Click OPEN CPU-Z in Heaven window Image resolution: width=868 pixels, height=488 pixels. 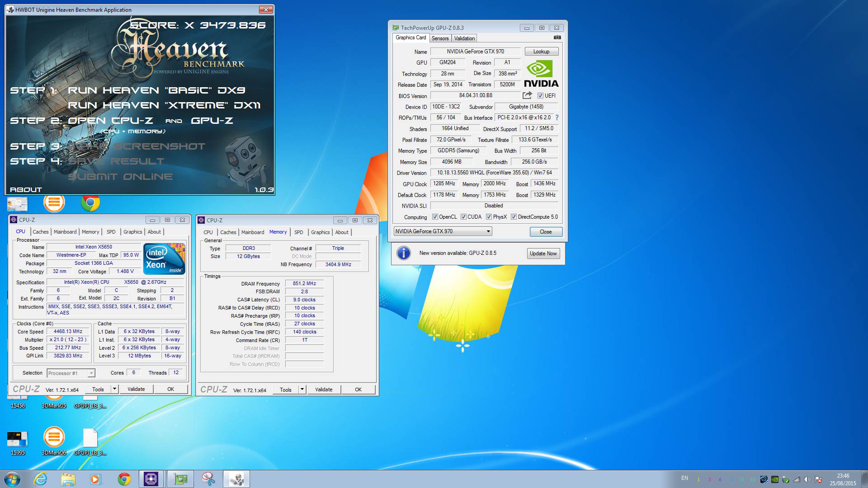[x=110, y=121]
